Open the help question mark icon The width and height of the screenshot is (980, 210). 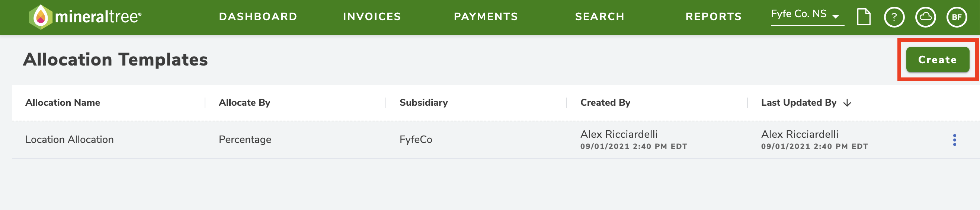[894, 17]
